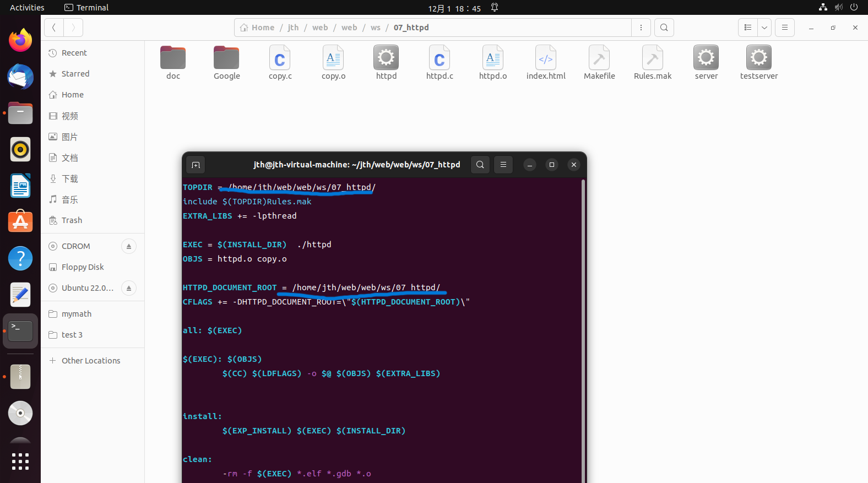Launch the Text Editor from dock

point(20,295)
